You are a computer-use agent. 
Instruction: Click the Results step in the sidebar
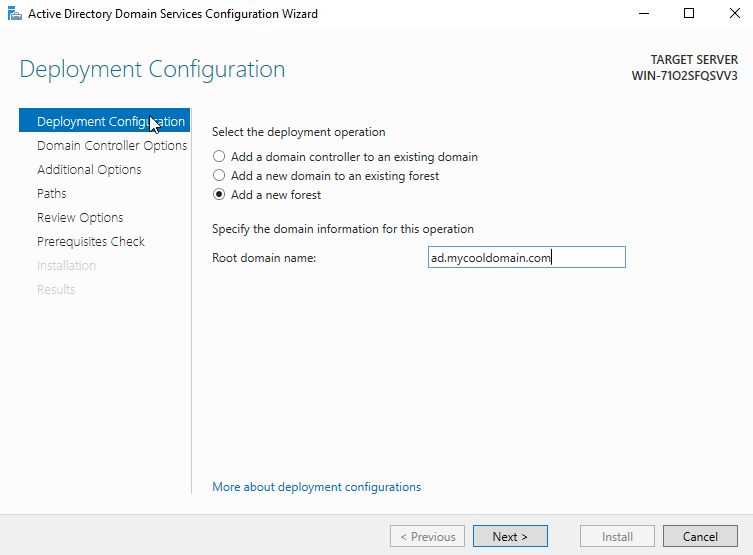[x=56, y=290]
